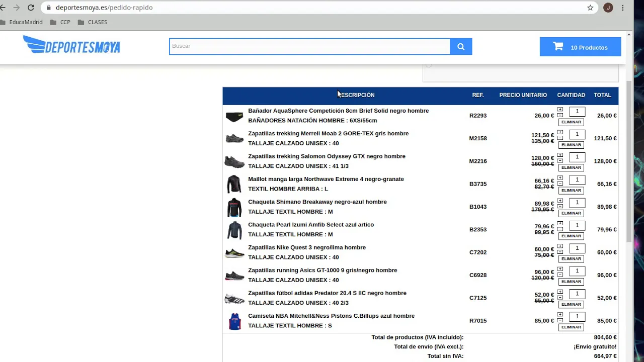
Task: Remove Asics GT-1000 9 with ELIMINAR
Action: pyautogui.click(x=571, y=282)
